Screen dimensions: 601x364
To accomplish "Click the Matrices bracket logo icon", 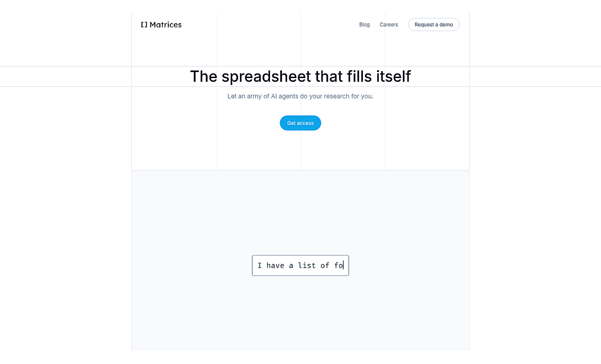I will 144,24.
